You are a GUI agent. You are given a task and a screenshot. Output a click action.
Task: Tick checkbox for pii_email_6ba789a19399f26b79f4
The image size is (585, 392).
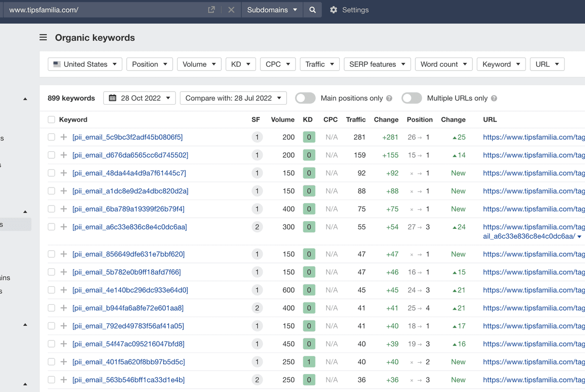(52, 209)
